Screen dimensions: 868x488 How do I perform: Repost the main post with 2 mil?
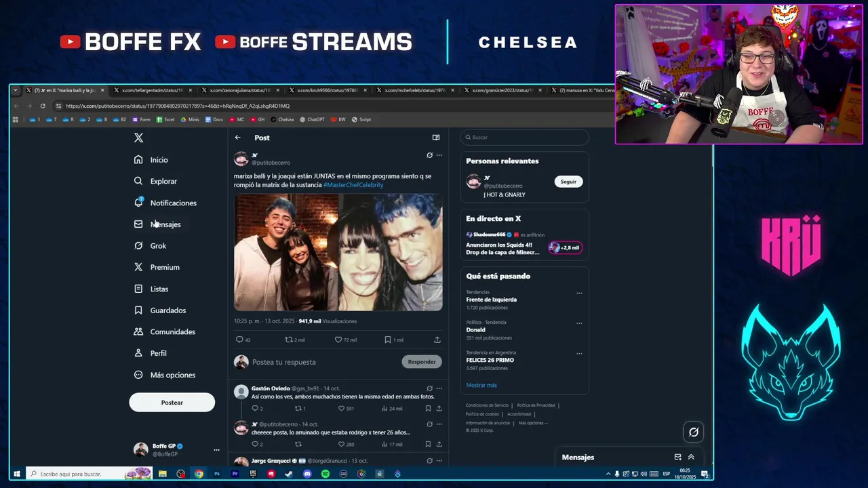tap(295, 340)
